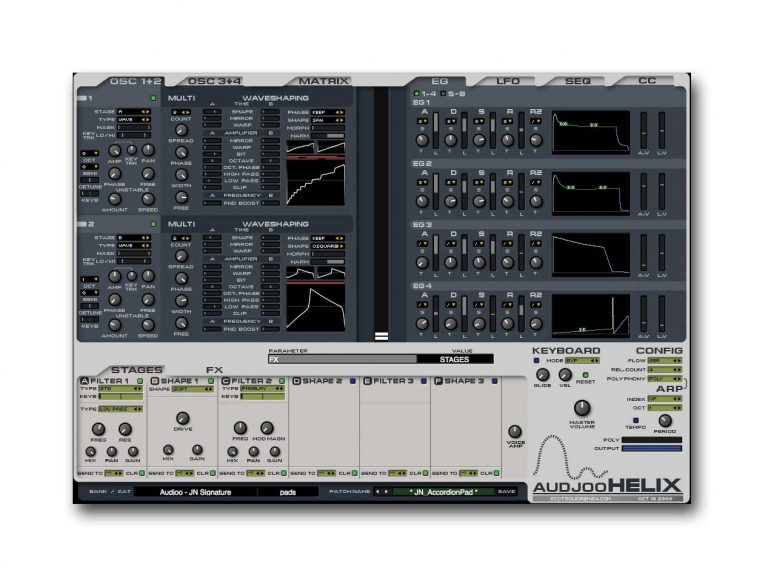The height and width of the screenshot is (576, 768).
Task: Adjust Filter 1 Res knob
Action: (125, 429)
